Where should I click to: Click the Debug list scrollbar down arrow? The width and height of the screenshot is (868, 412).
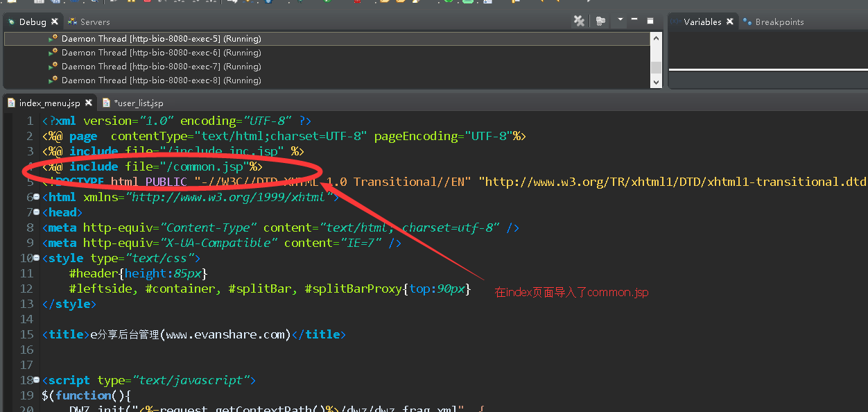(x=656, y=82)
